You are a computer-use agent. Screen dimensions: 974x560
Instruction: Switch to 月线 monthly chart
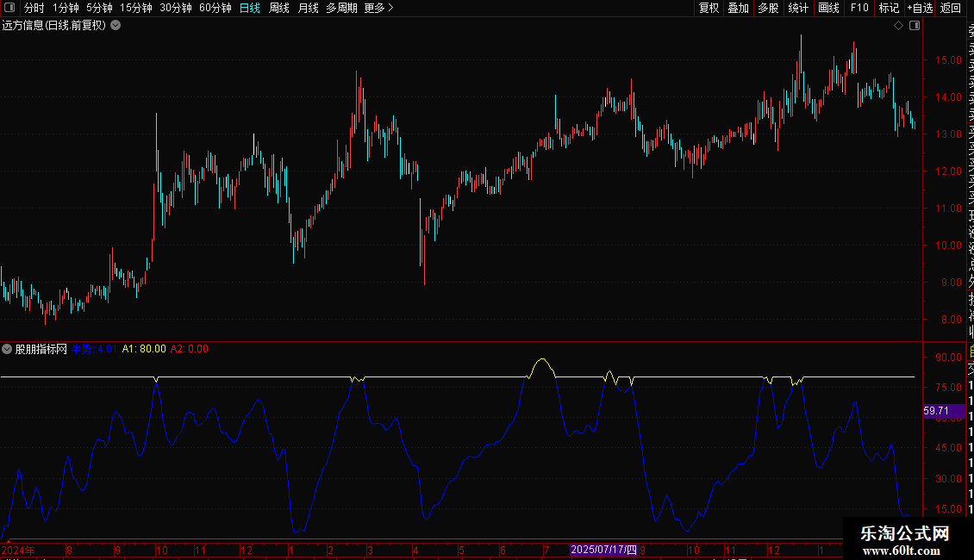[308, 8]
